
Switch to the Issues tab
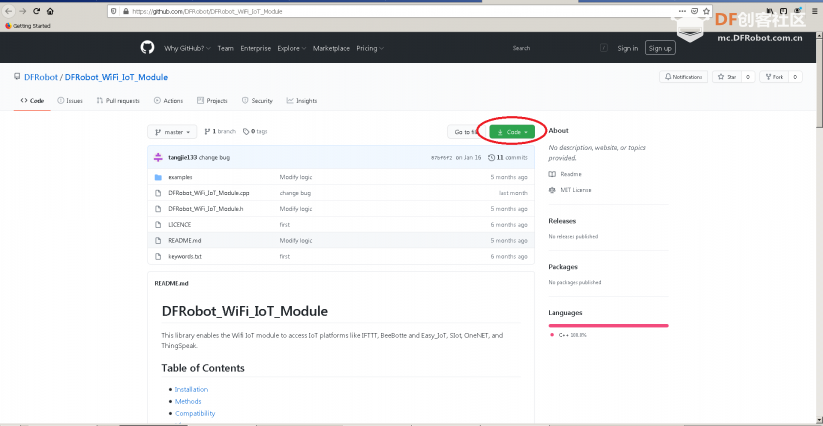(70, 101)
